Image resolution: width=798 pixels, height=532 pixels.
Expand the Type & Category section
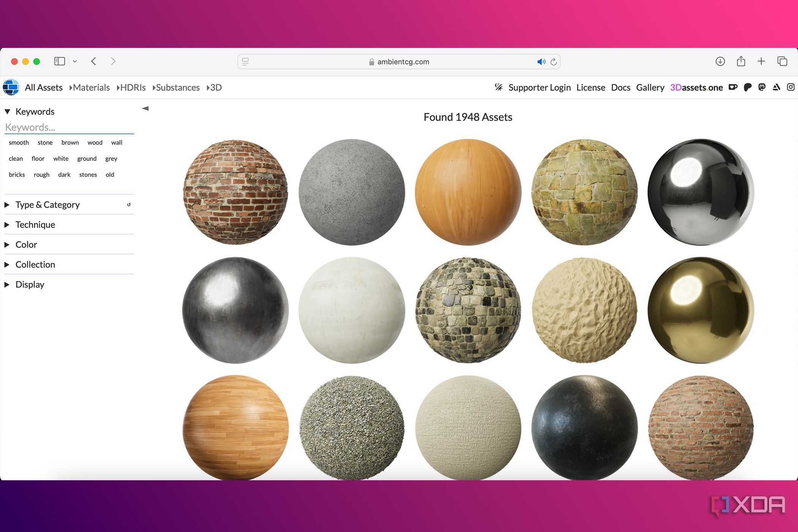(x=42, y=204)
